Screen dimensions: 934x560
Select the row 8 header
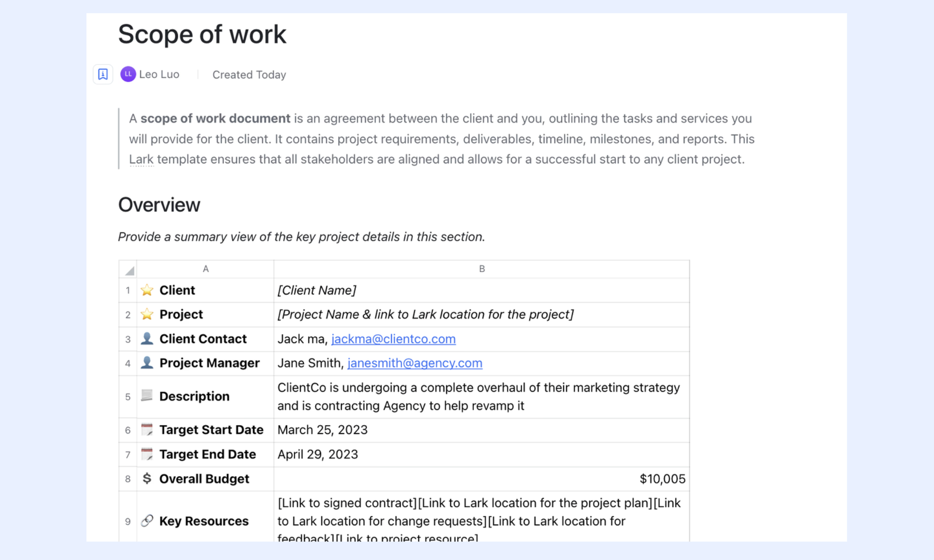coord(128,479)
